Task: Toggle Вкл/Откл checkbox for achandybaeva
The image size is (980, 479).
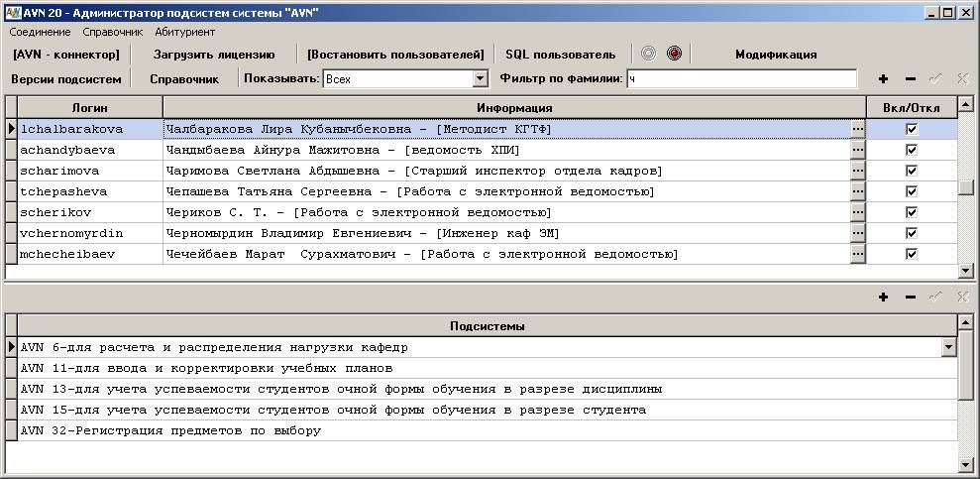Action: (912, 150)
